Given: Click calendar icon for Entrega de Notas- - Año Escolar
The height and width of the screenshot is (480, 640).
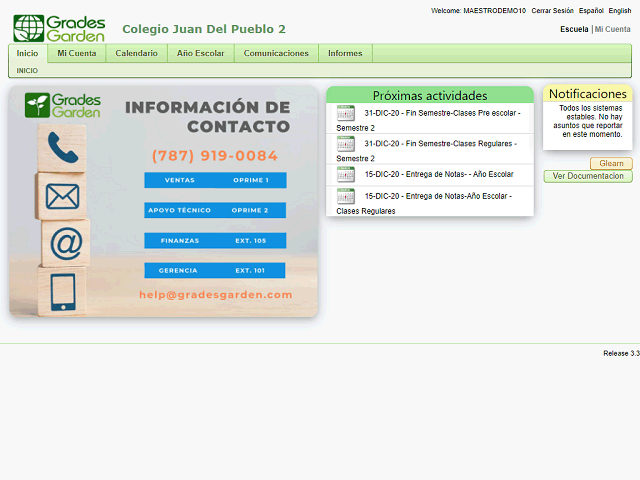Looking at the screenshot, I should (x=346, y=174).
